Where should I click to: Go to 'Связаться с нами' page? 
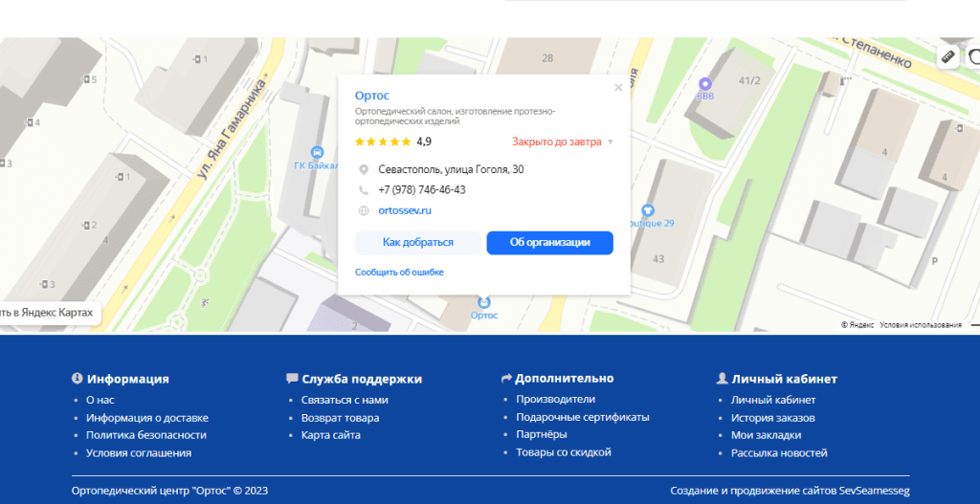345,400
